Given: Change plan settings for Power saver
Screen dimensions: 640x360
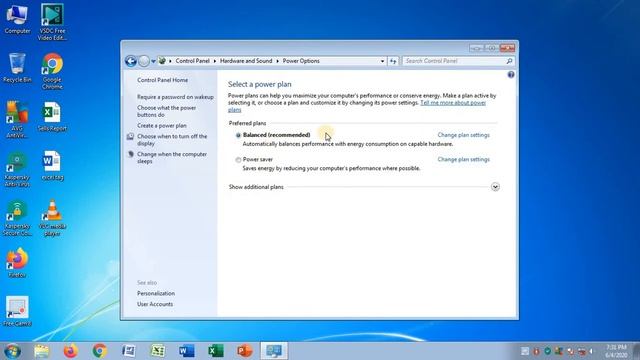Looking at the screenshot, I should [x=463, y=160].
